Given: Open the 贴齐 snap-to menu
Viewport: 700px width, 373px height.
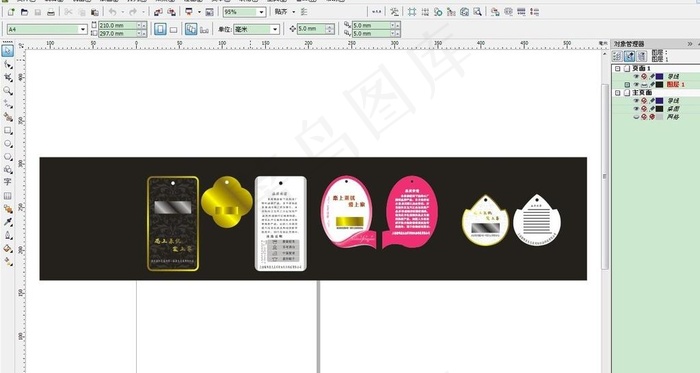Looking at the screenshot, I should click(x=284, y=12).
